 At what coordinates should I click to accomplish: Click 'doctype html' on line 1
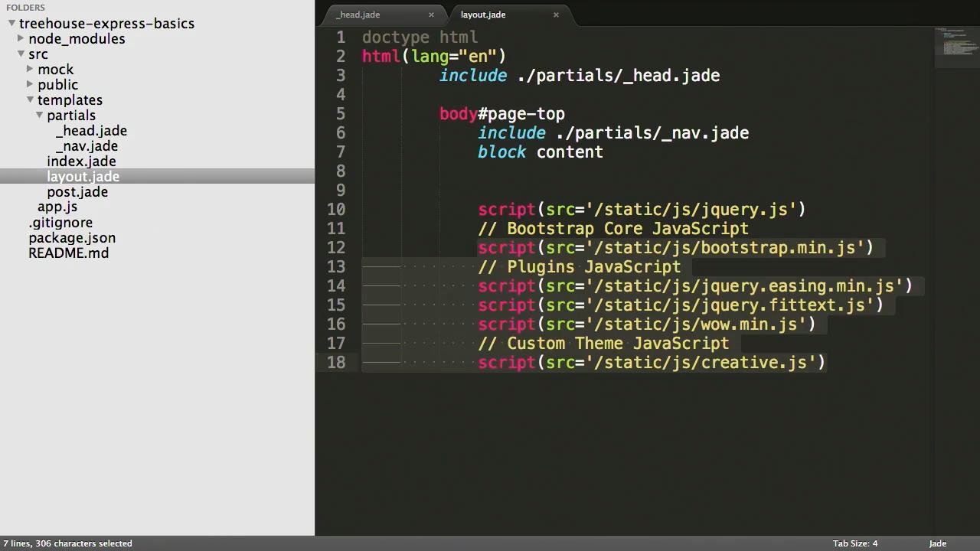420,37
